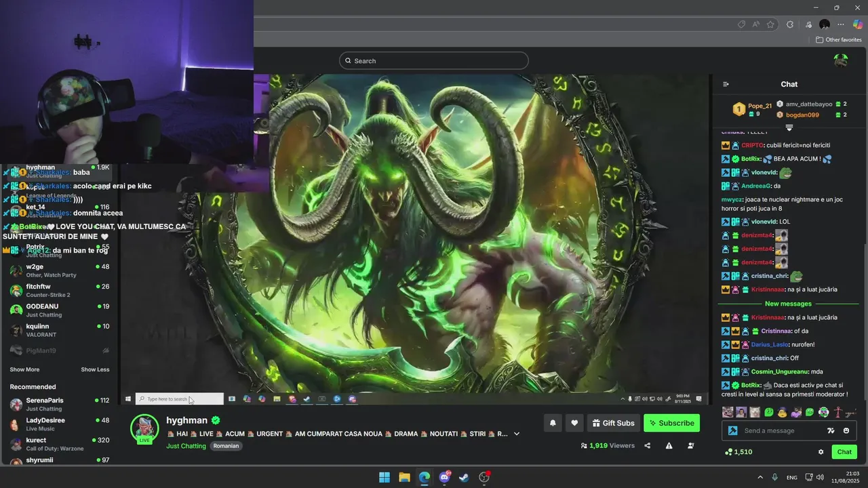Insert the first cat emote from quick emotes
This screenshot has height=488, width=868.
[728, 412]
